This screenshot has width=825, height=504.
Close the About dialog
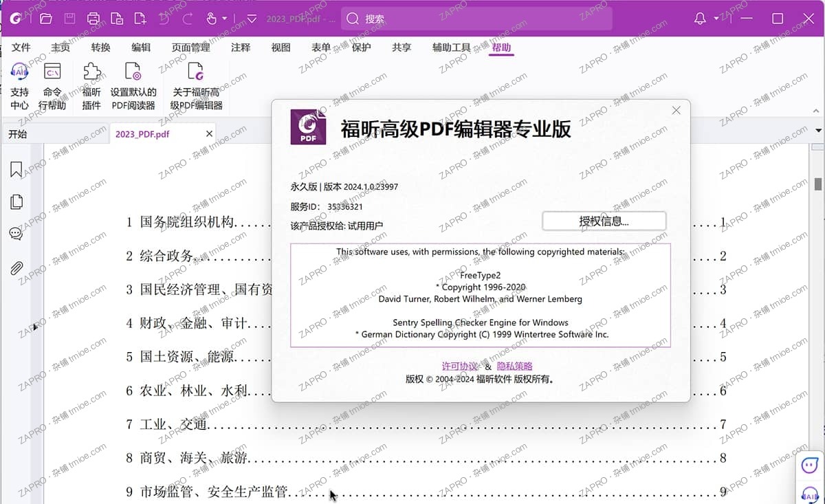pos(676,110)
